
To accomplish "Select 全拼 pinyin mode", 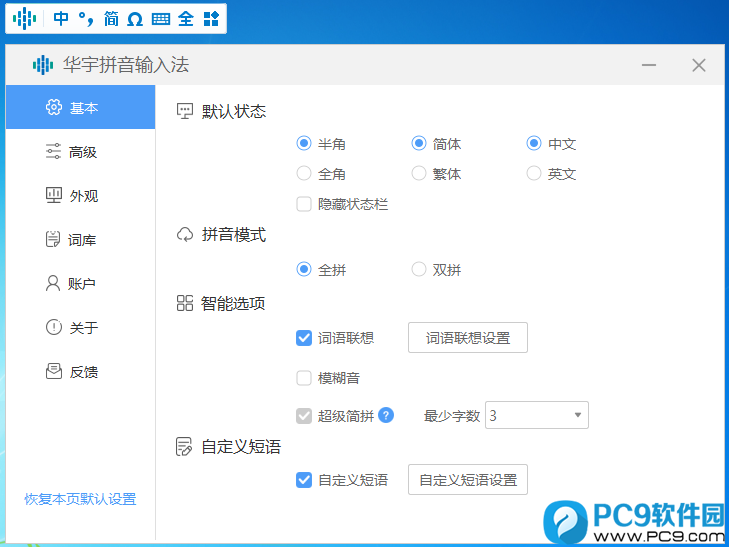I will click(304, 269).
